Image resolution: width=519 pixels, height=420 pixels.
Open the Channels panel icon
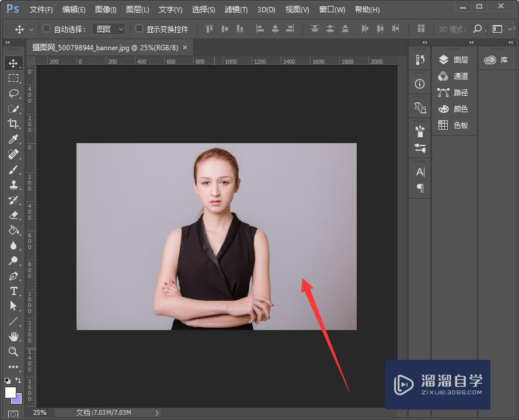443,76
